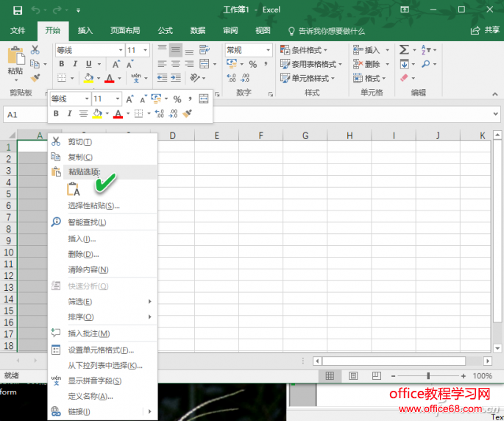Choose 插入批注(M) in context menu

pyautogui.click(x=103, y=333)
